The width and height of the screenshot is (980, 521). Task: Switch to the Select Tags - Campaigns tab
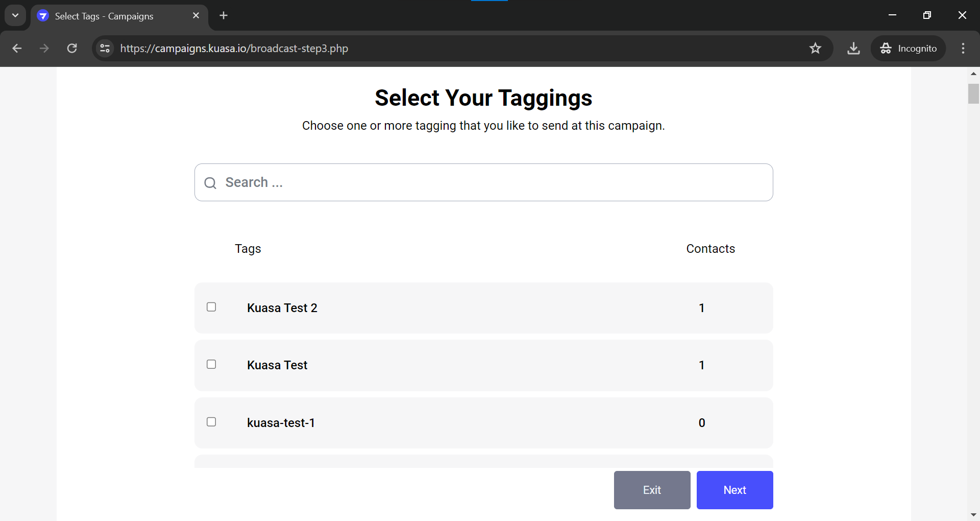(104, 16)
